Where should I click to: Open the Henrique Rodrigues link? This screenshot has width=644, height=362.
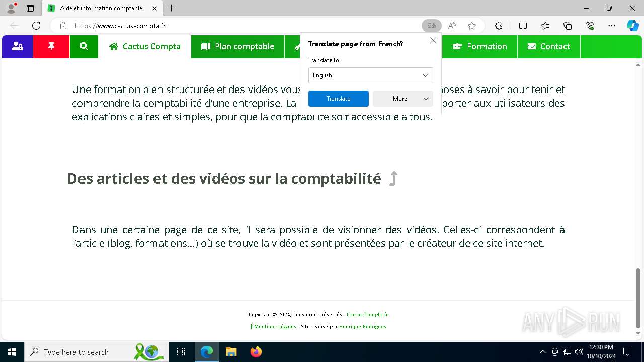coord(363,327)
